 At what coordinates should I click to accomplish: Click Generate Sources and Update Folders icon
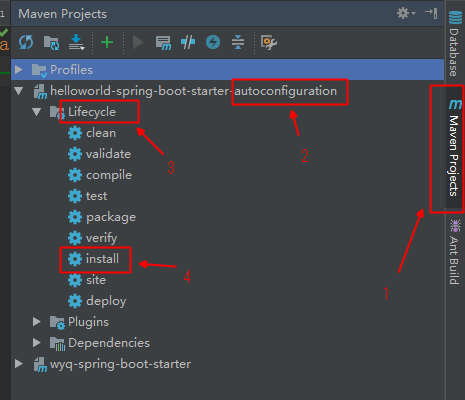tap(51, 43)
